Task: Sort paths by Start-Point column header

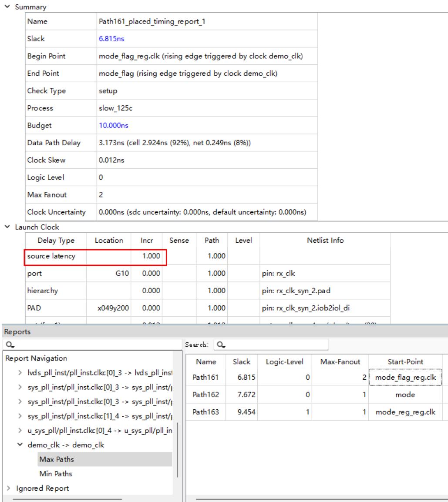Action: (x=405, y=362)
